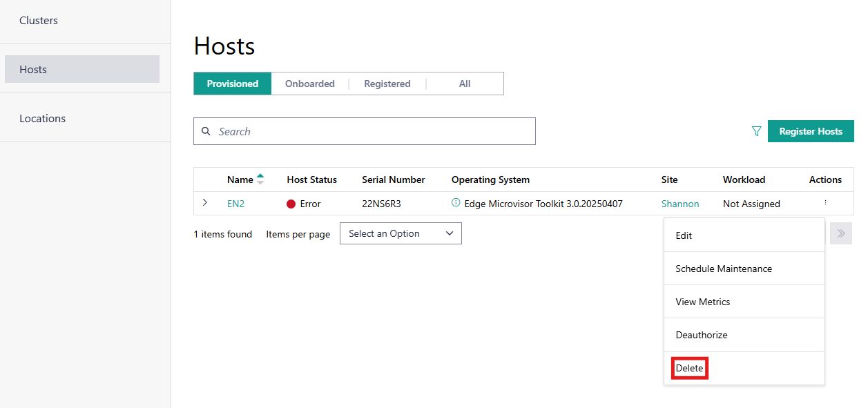Choose Delete from the actions menu
Image resolution: width=868 pixels, height=408 pixels.
[689, 369]
